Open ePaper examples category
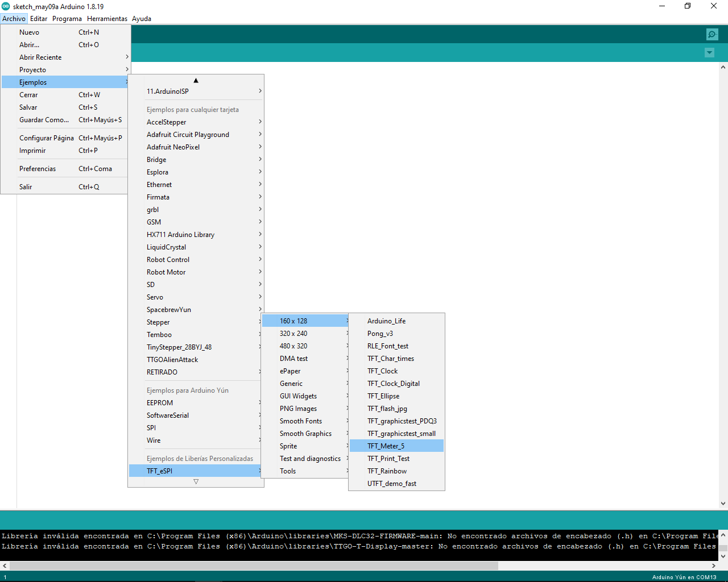The width and height of the screenshot is (728, 582). 305,371
